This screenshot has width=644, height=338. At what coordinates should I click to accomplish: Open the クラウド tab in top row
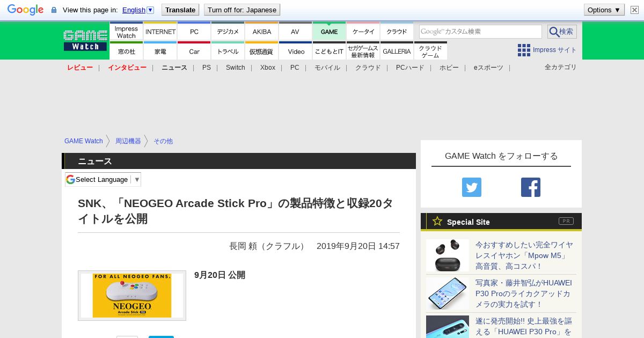(397, 32)
